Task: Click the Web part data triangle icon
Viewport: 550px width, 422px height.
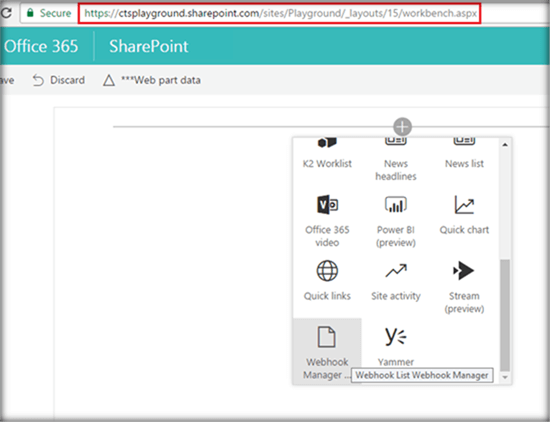Action: (109, 80)
